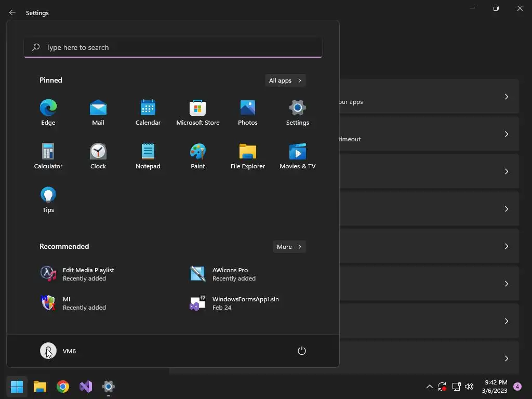Open the network tray icon
The height and width of the screenshot is (399, 532).
coord(456,387)
